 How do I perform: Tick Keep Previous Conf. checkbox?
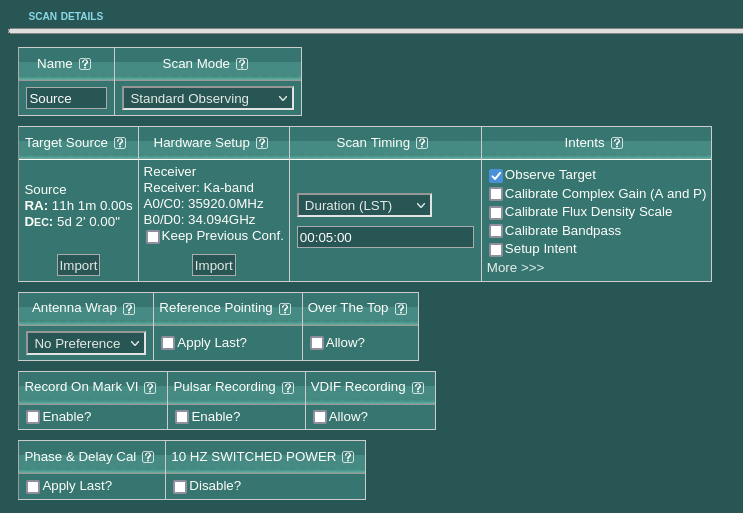(153, 237)
